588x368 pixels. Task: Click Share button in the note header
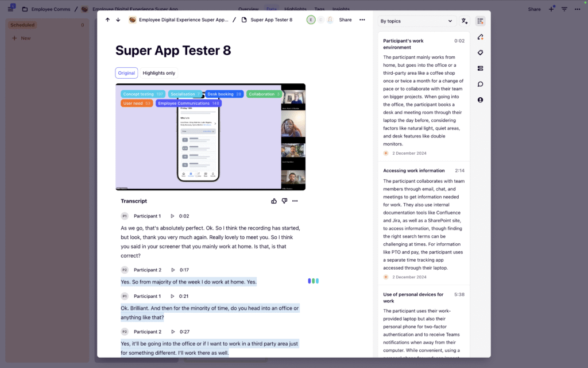(345, 20)
